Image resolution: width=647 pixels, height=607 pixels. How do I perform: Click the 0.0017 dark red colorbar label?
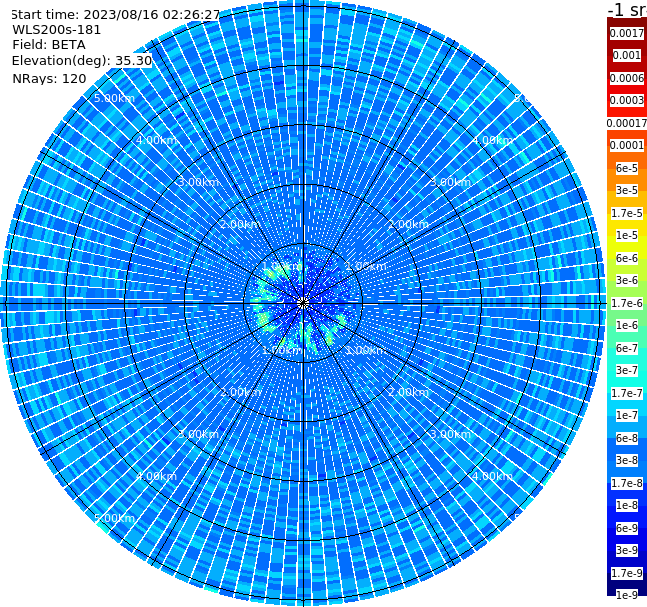click(627, 33)
